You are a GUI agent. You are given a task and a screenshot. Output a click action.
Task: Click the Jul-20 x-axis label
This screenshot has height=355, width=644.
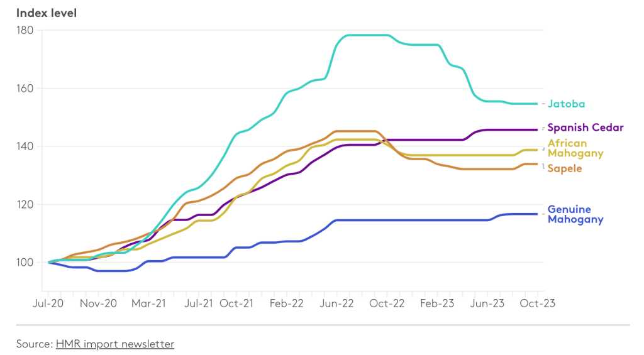click(x=48, y=303)
